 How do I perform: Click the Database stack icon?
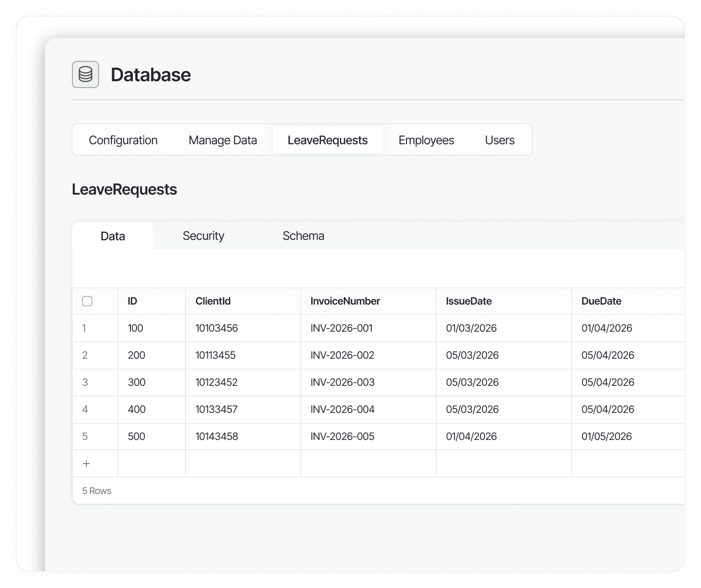[x=86, y=74]
